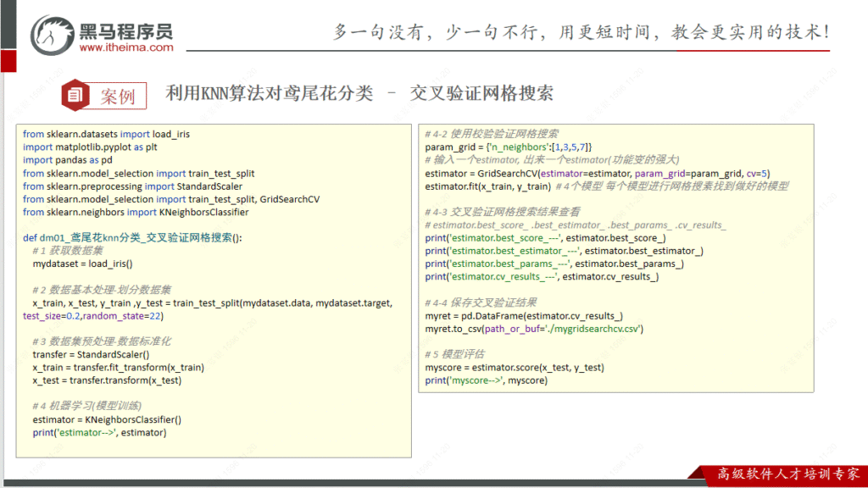Image resolution: width=868 pixels, height=488 pixels.
Task: Click the slide title 利用KNN算法对鸢尾花分类
Action: coord(269,94)
